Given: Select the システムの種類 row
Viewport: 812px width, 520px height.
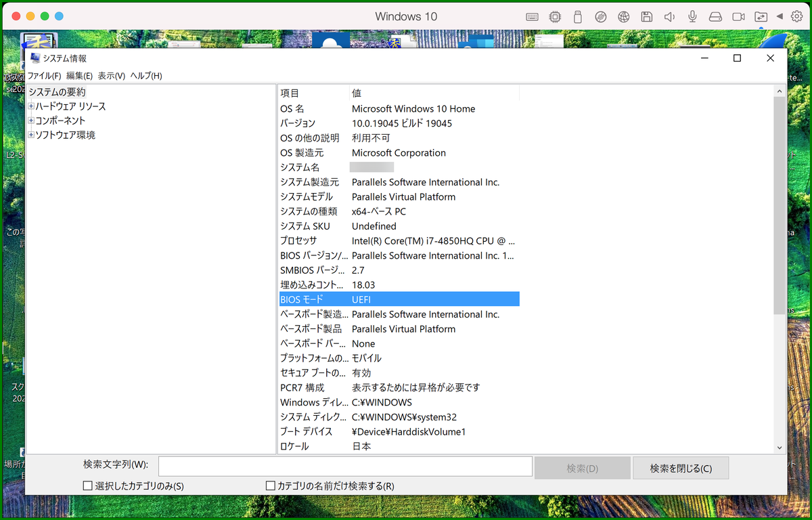Looking at the screenshot, I should (399, 211).
